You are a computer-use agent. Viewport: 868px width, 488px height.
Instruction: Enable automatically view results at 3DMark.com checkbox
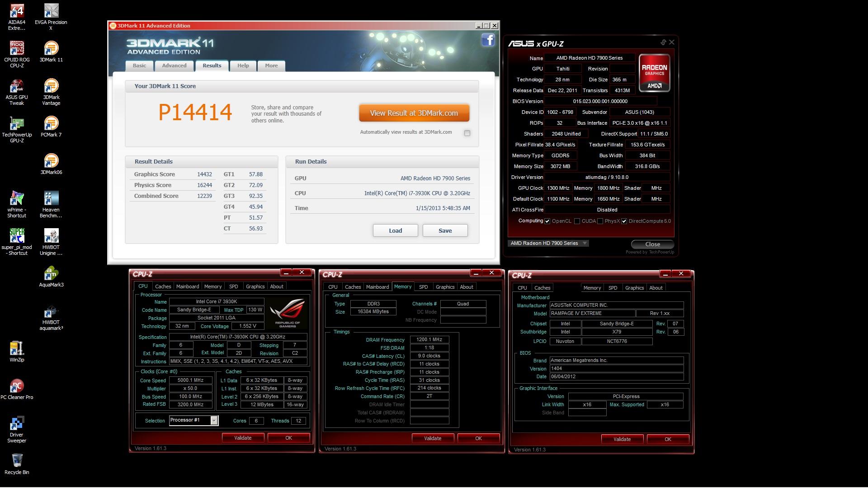[467, 133]
